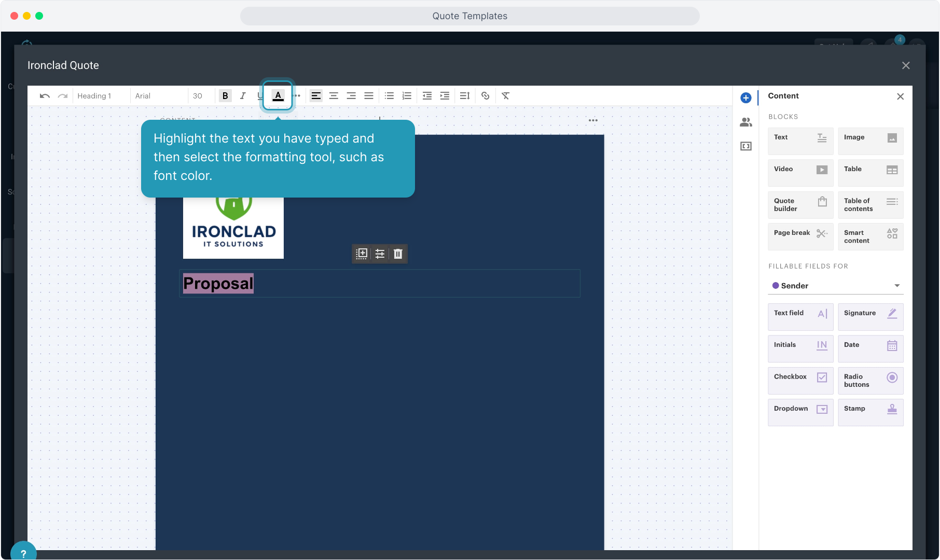Add a Quote builder block
Screen dimensions: 940x560
[x=800, y=205]
